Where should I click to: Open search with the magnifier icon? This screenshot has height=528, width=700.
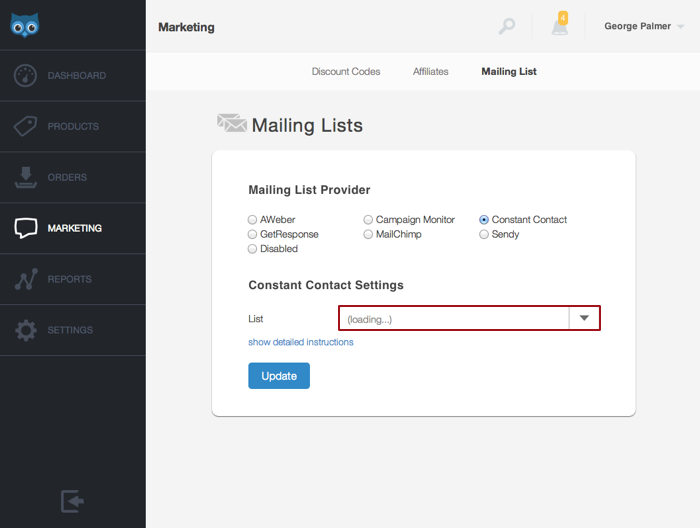[507, 26]
